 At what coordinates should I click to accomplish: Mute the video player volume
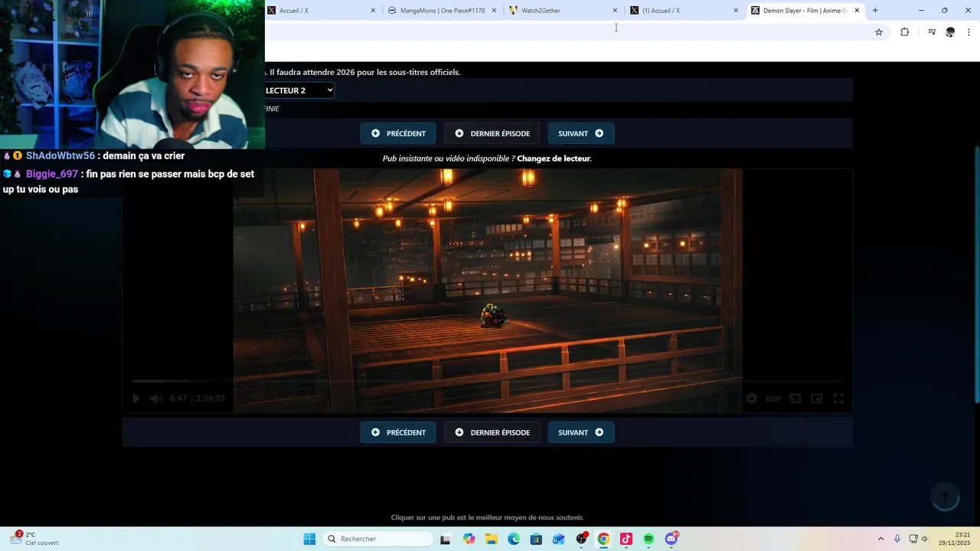pos(156,399)
